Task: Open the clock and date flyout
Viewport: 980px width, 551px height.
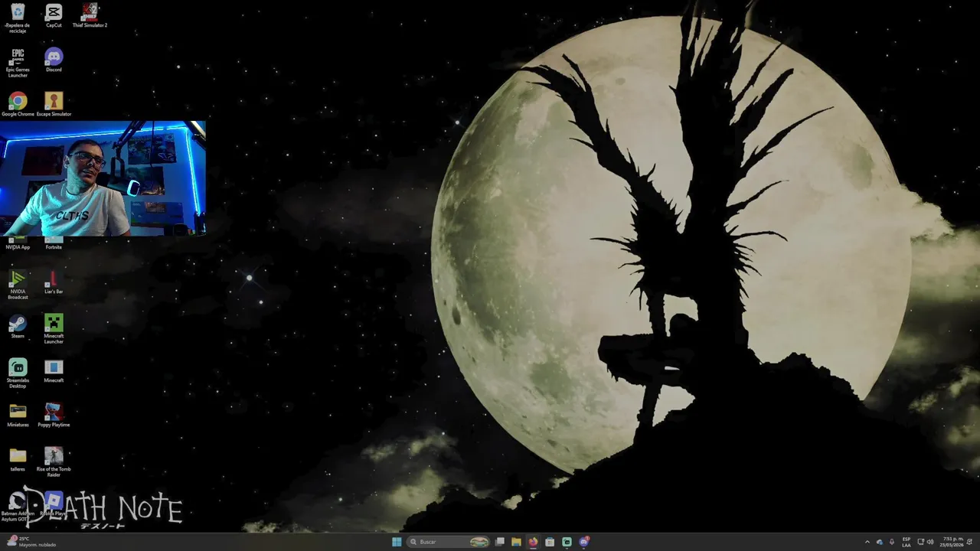Action: tap(952, 542)
